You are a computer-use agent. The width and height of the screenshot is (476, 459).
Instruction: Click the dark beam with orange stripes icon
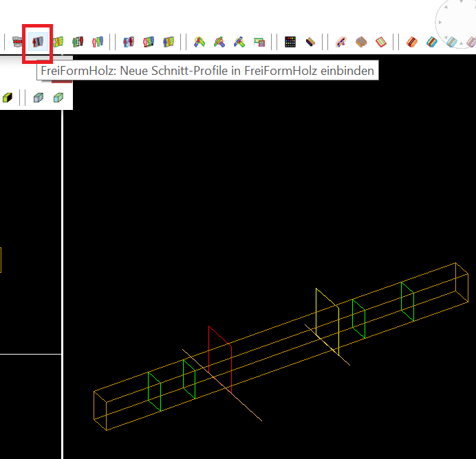point(310,42)
